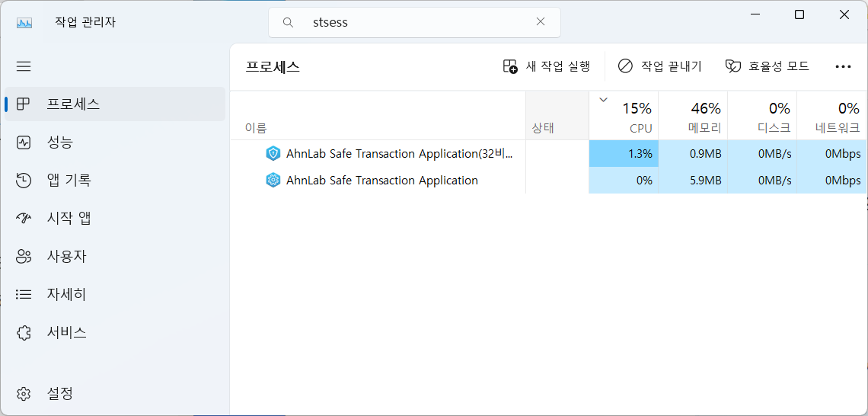Switch to the 자세히 details page
The image size is (868, 416).
pos(115,294)
